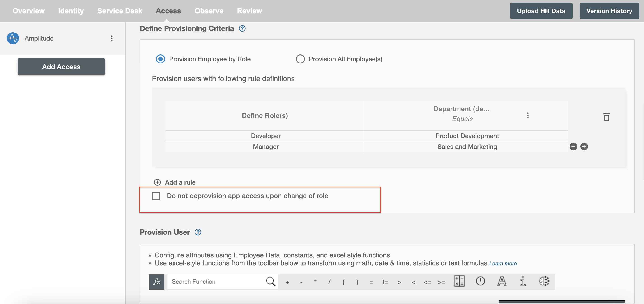
Task: Open date and time functions clock icon
Action: pyautogui.click(x=480, y=281)
